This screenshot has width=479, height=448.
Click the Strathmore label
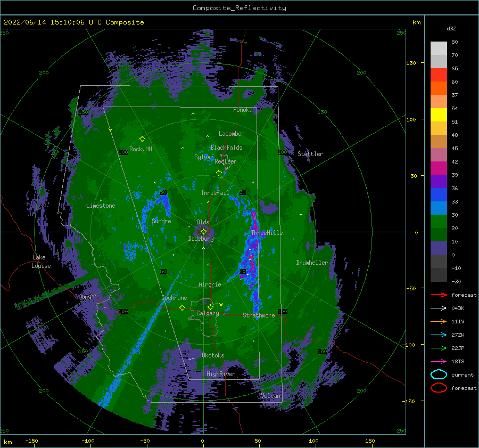[259, 315]
